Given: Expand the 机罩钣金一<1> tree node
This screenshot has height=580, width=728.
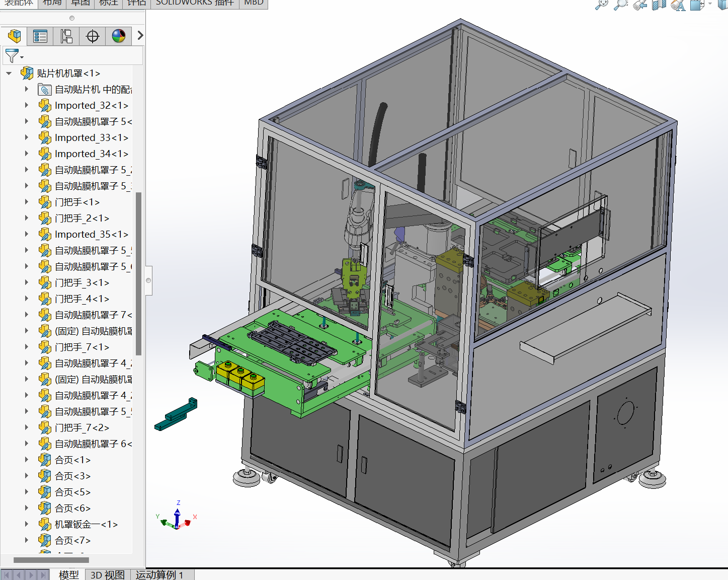Looking at the screenshot, I should click(x=27, y=524).
